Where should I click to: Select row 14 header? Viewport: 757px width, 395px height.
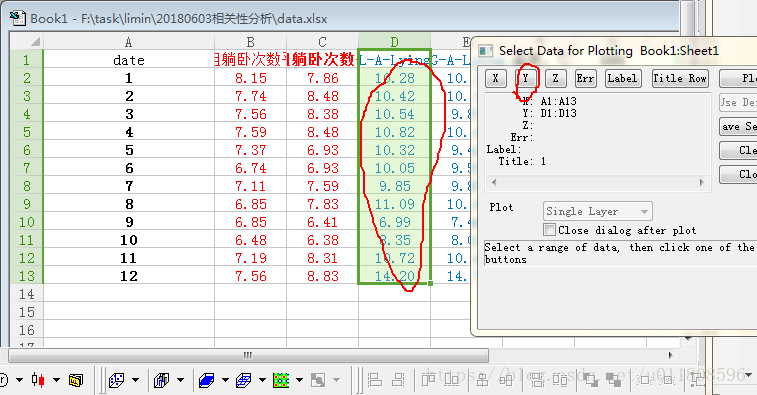click(x=26, y=294)
